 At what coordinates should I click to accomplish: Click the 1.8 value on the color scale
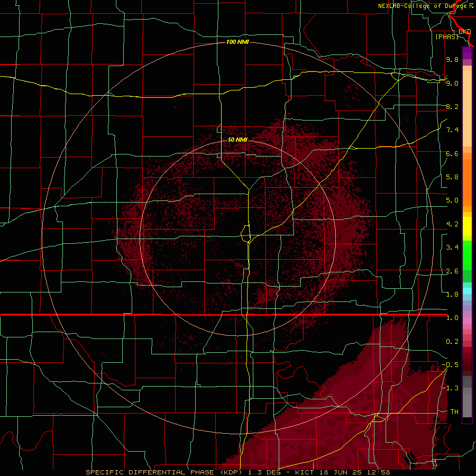pyautogui.click(x=452, y=295)
